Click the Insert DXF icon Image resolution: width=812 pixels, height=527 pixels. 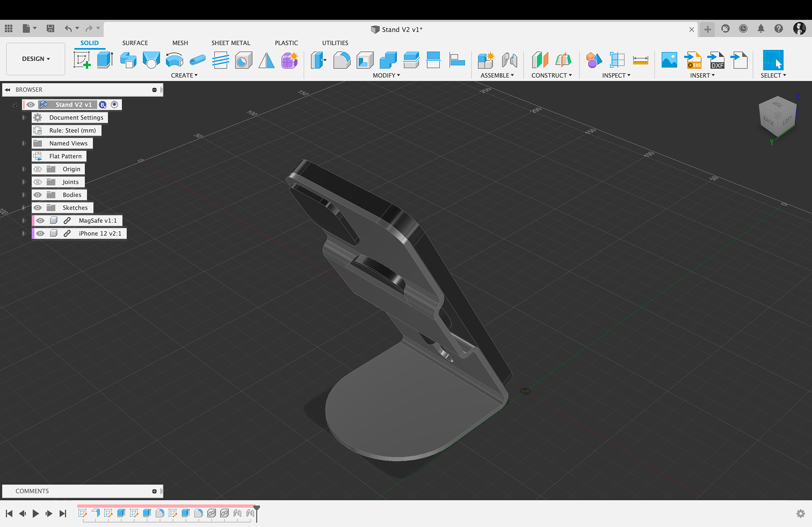(x=716, y=60)
